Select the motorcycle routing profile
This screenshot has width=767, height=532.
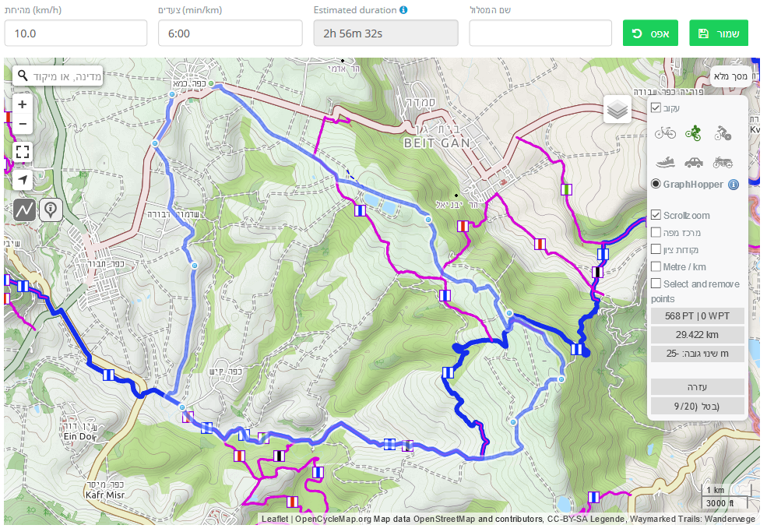click(x=723, y=162)
